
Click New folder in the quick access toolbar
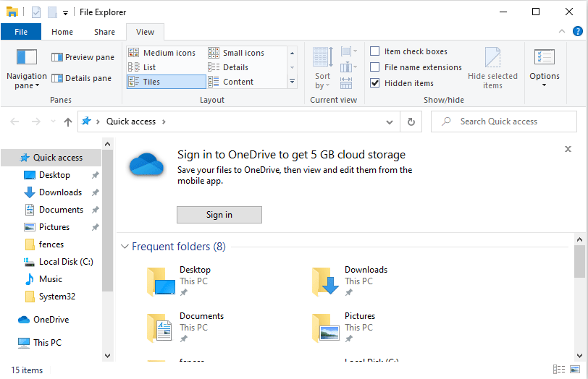(x=52, y=12)
